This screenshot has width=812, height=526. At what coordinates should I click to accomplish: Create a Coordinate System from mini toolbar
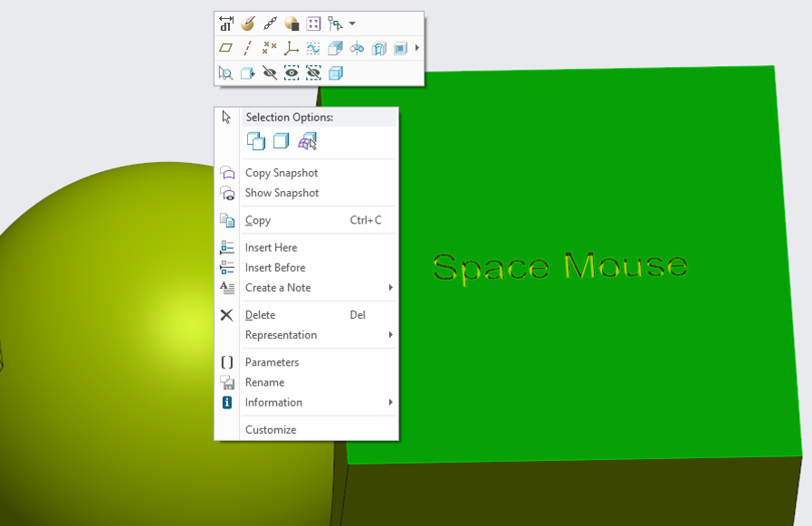point(291,48)
